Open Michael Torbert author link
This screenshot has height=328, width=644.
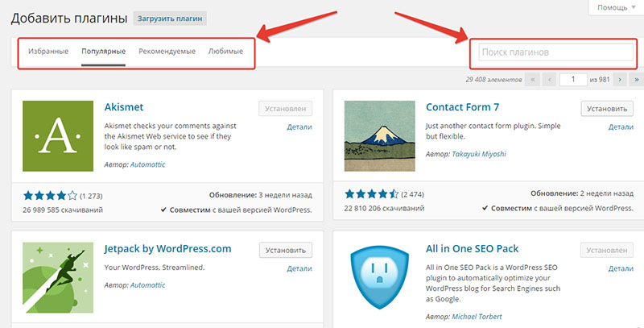[477, 317]
